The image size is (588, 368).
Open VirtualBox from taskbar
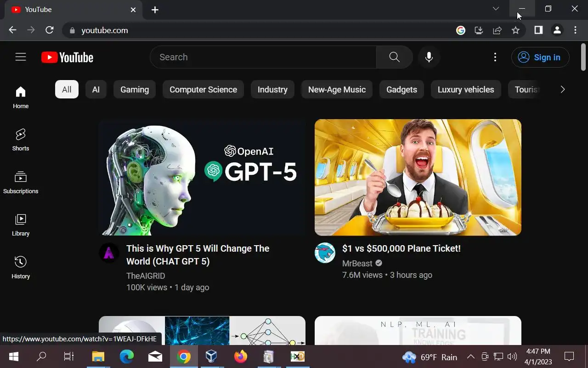[211, 356]
